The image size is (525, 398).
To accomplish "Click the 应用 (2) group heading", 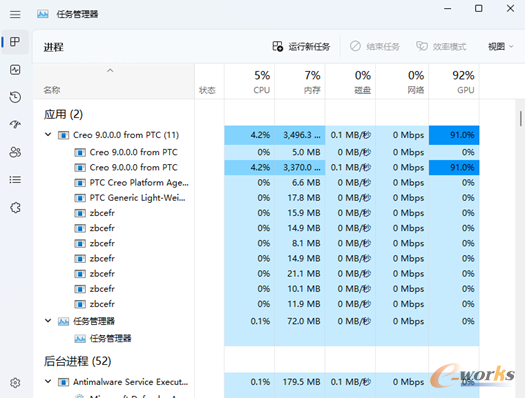I will (63, 114).
